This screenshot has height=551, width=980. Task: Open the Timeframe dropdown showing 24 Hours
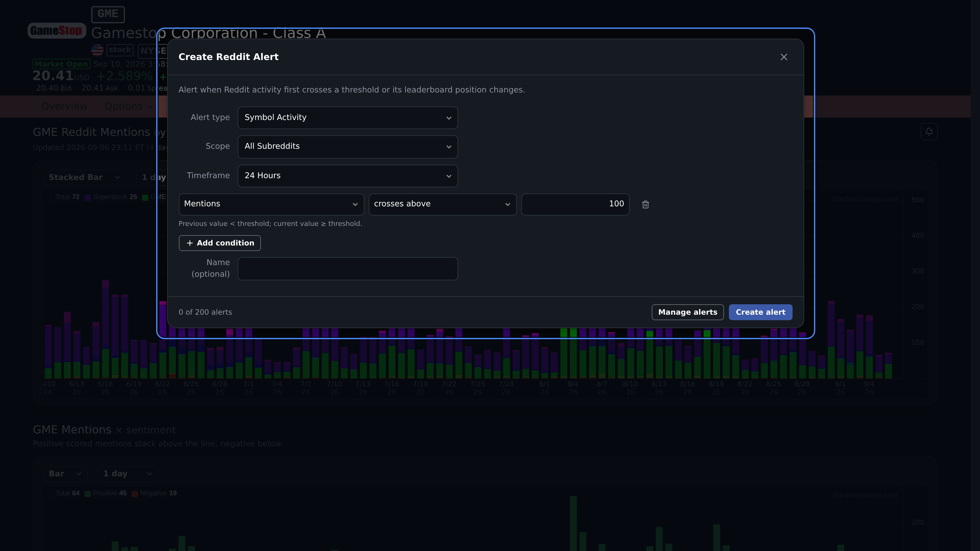point(348,176)
